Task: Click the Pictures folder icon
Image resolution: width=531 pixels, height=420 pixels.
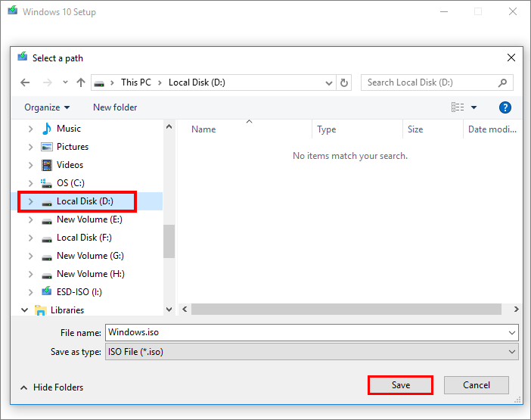Action: [x=46, y=147]
